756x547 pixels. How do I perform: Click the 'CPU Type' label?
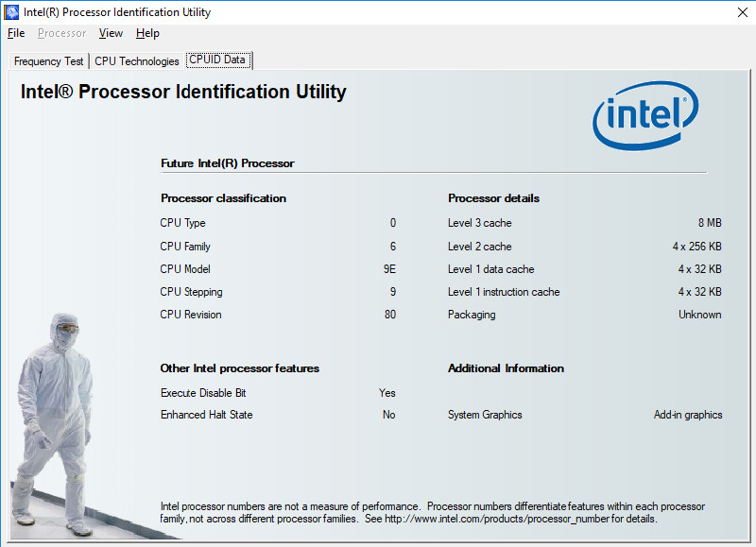pos(182,223)
